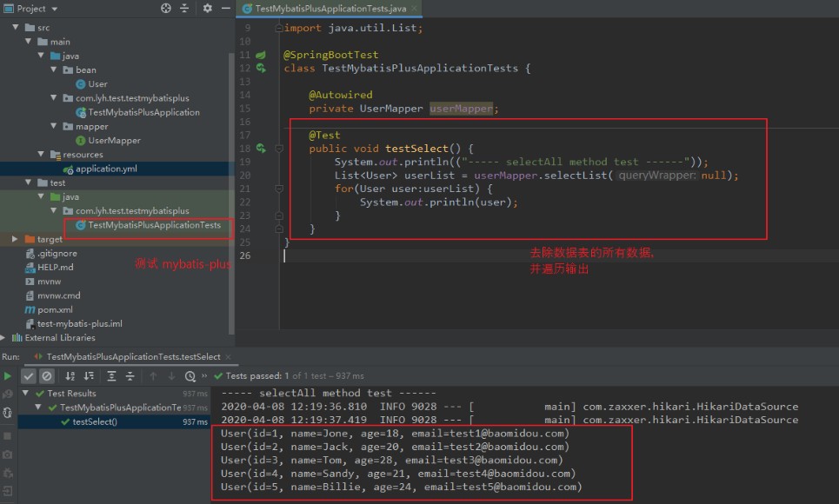Open the test history clock icon
This screenshot has height=504, width=839.
pos(190,376)
